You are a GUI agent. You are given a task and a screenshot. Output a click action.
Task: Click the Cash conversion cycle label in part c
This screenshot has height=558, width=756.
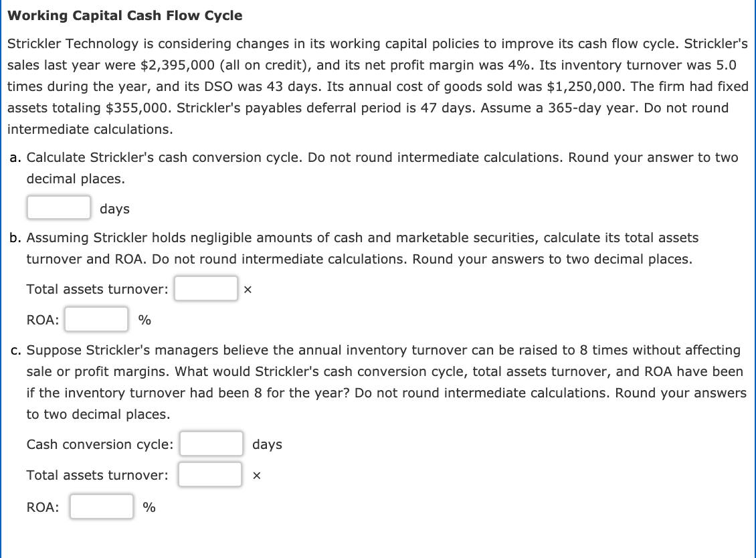[x=98, y=444]
